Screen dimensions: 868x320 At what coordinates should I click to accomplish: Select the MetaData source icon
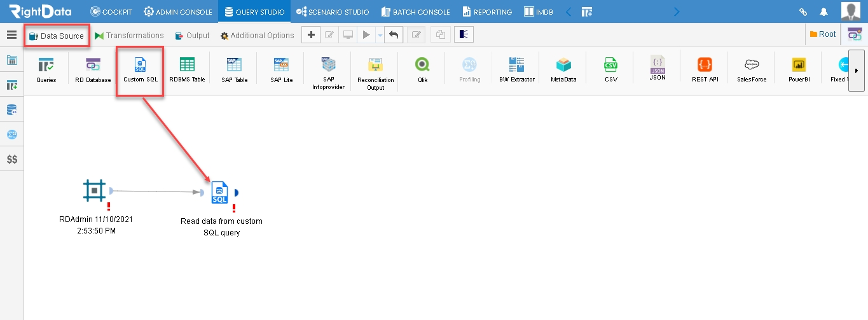563,70
